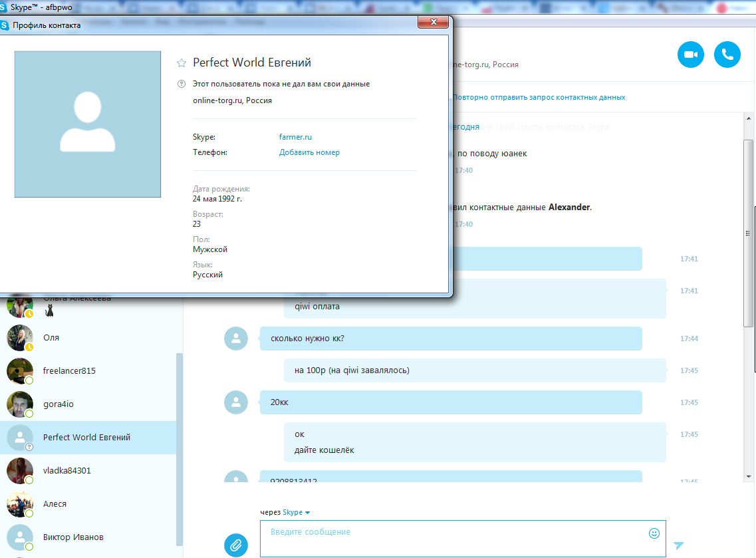Click the Добавить номер link

[x=309, y=152]
